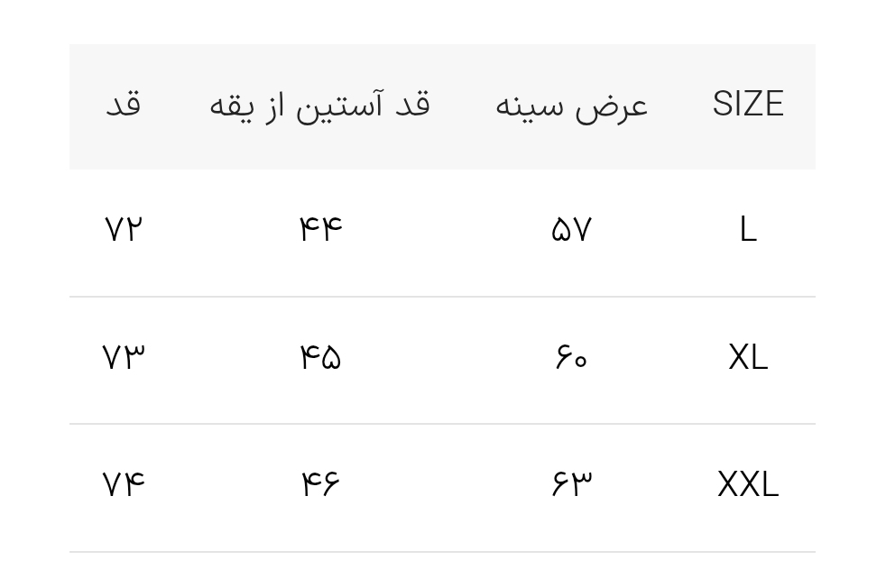877x588 pixels.
Task: Click length value ۷۳ in the XL row
Action: [124, 358]
